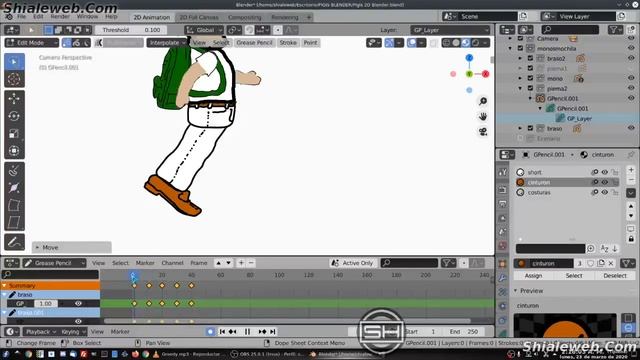Select the Rotate tool in the toolbar
Image resolution: width=640 pixels, height=360 pixels.
(x=14, y=116)
